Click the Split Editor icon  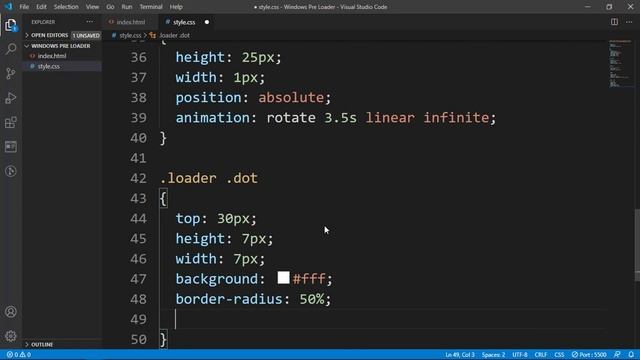point(614,22)
